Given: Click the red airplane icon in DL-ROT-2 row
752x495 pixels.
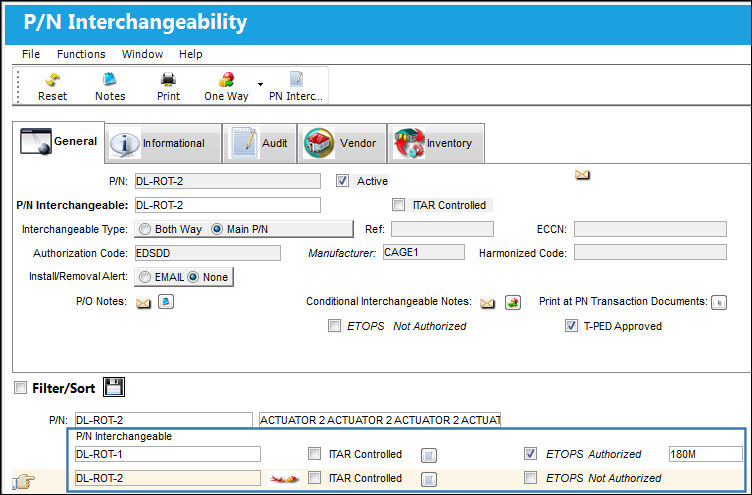Looking at the screenshot, I should [x=284, y=478].
